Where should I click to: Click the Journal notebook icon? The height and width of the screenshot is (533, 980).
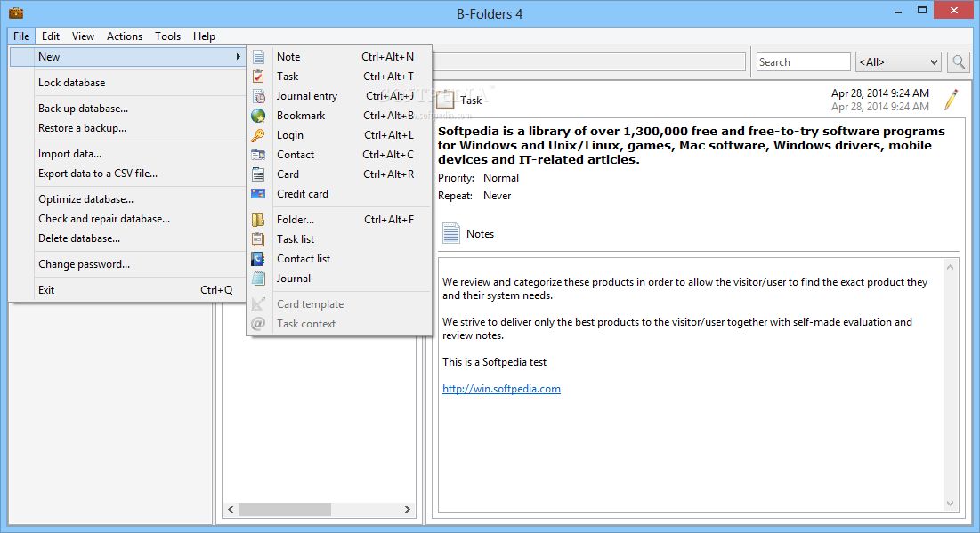coord(258,279)
